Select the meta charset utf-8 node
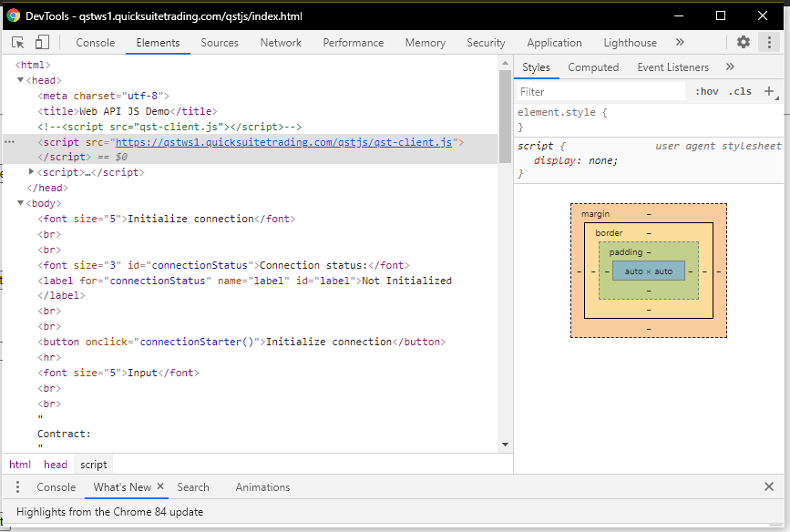790x532 pixels. [x=103, y=96]
